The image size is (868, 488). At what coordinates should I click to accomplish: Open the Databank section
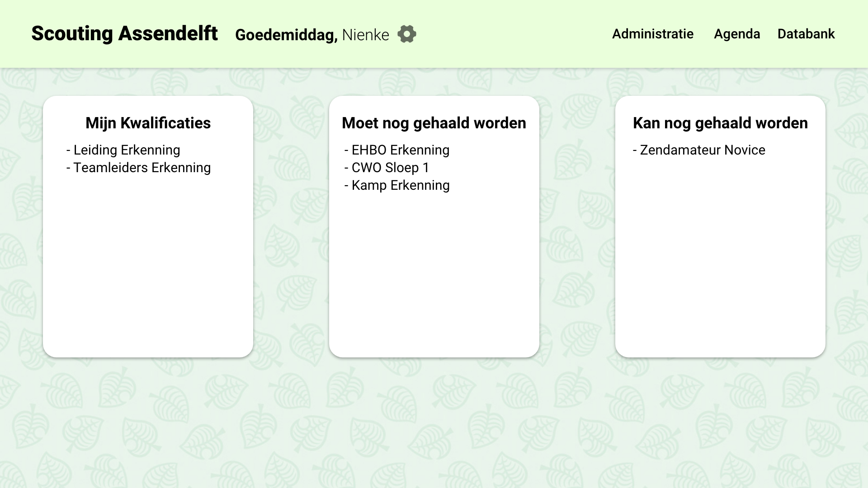pyautogui.click(x=806, y=34)
